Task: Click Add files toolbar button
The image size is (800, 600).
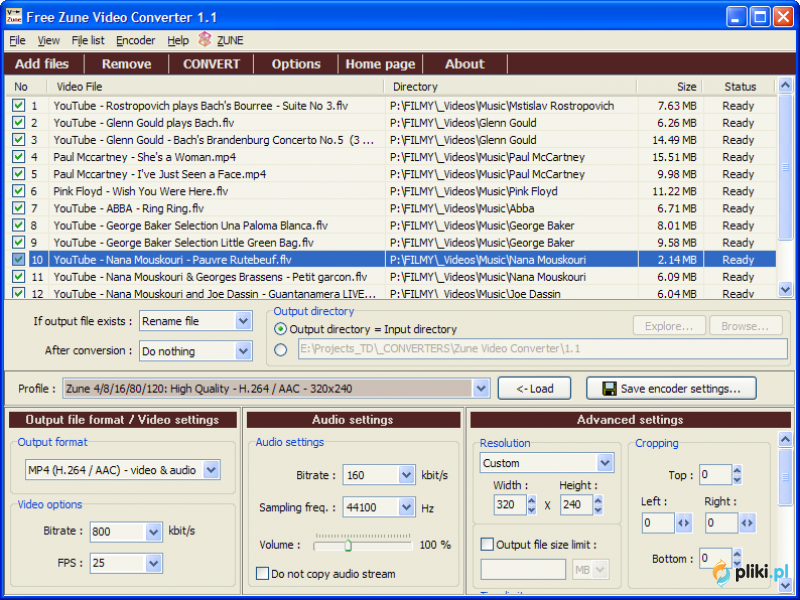Action: (42, 64)
